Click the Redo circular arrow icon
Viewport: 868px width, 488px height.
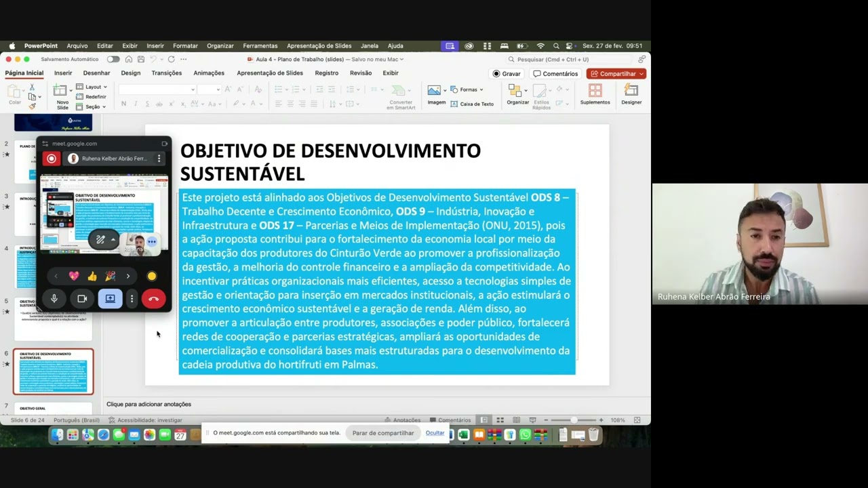pos(171,60)
